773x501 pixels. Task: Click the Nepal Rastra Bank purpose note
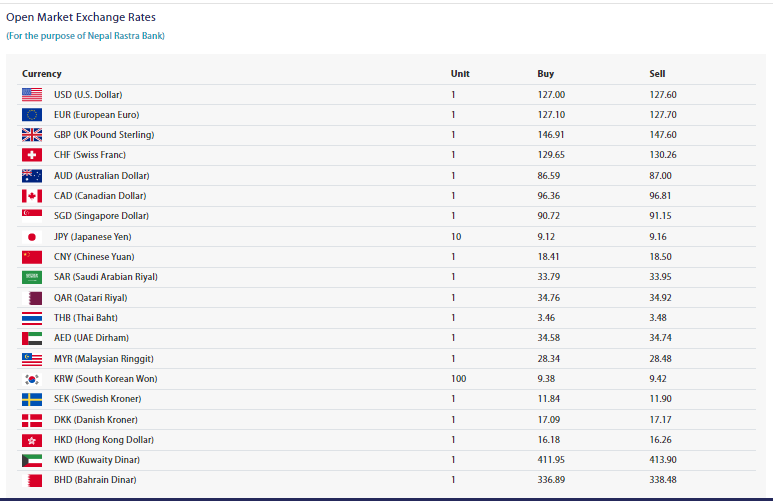[86, 36]
